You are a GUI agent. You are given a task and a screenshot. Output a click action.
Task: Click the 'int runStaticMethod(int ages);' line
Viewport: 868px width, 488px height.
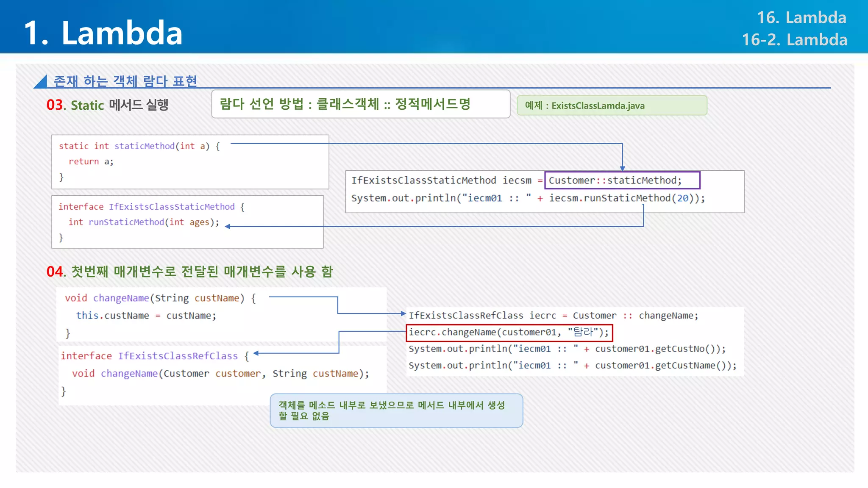(x=144, y=222)
